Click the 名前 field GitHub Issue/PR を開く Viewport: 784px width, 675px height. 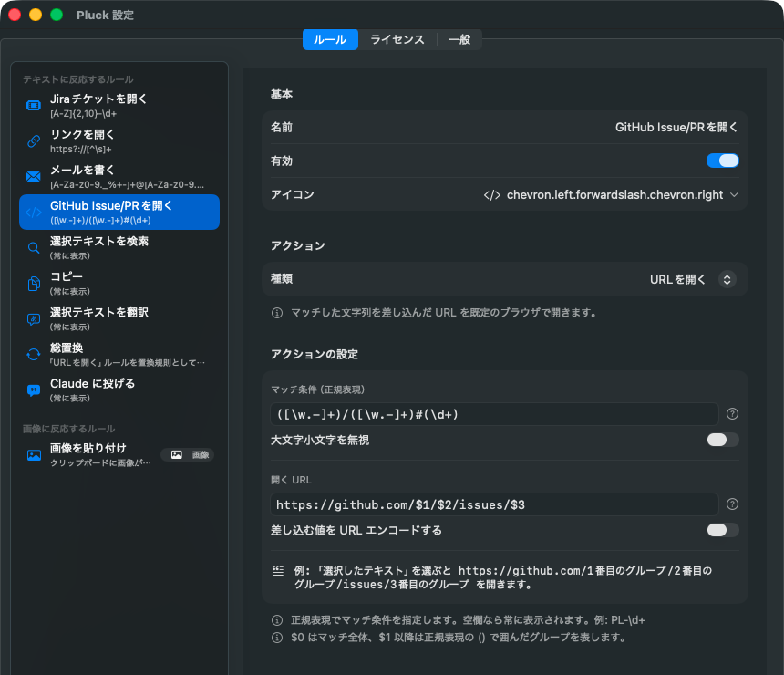(676, 127)
